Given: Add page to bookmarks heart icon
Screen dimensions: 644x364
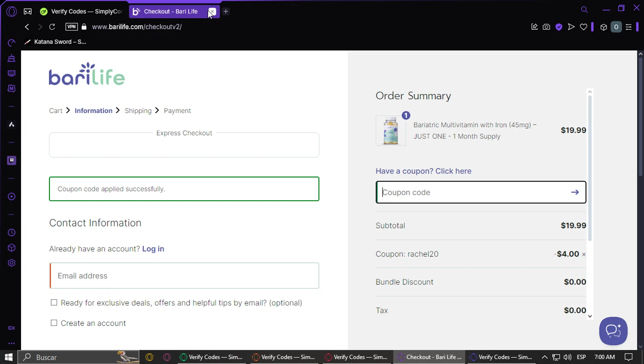Looking at the screenshot, I should coord(583,27).
